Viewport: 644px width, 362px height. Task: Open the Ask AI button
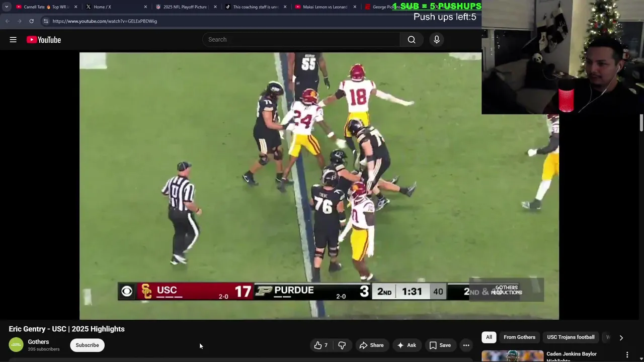407,345
